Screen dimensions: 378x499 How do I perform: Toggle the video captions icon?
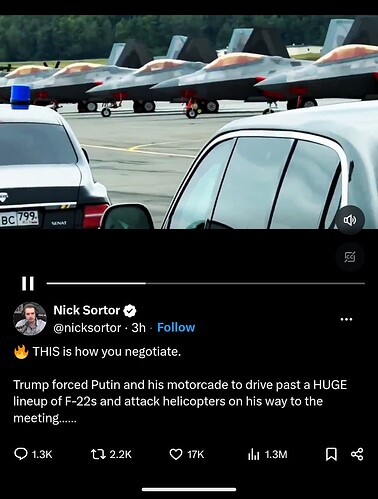(349, 257)
